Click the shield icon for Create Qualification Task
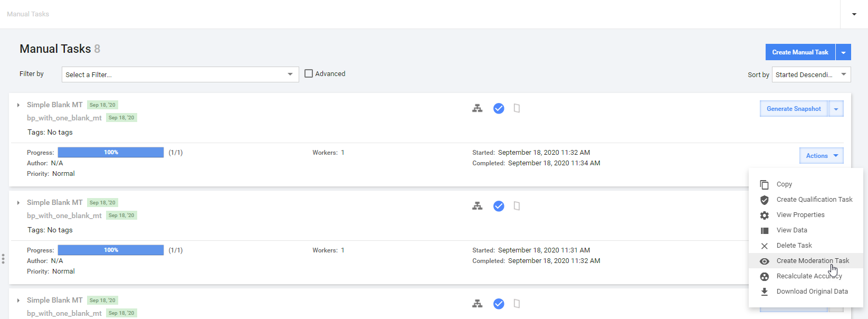This screenshot has width=868, height=319. pos(764,200)
